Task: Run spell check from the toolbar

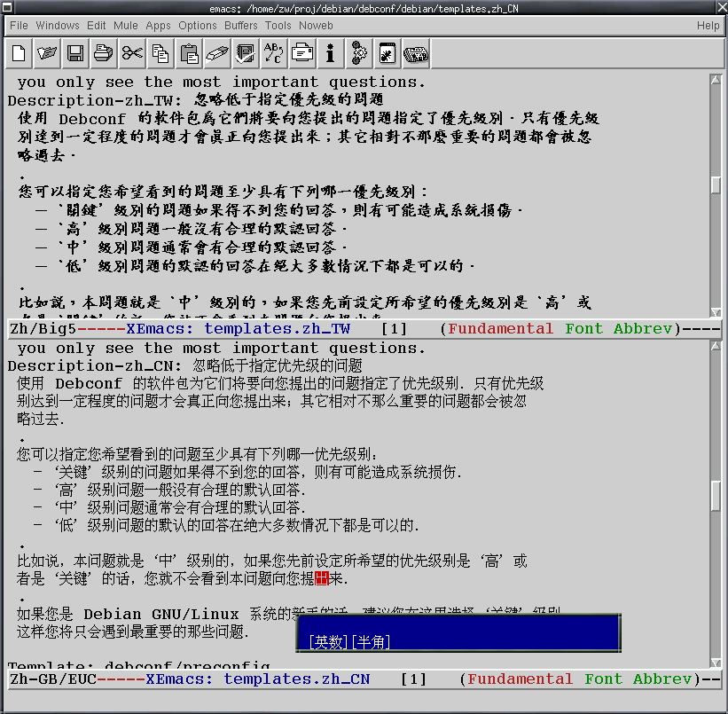Action: point(246,53)
